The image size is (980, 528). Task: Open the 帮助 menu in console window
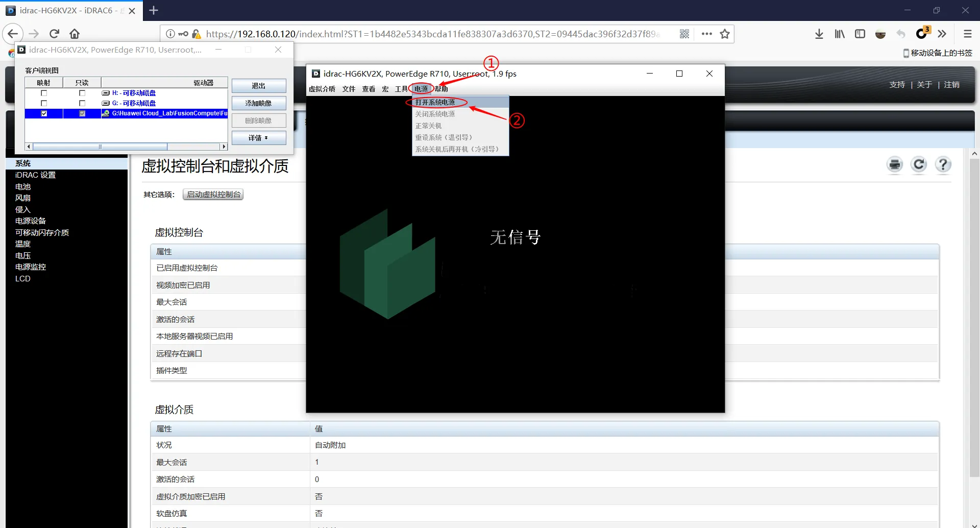click(x=441, y=89)
